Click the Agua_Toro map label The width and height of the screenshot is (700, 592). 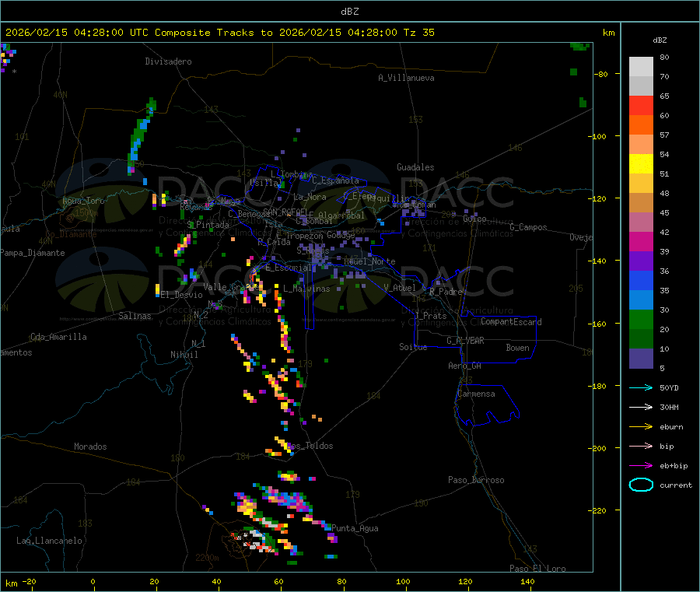tap(83, 201)
